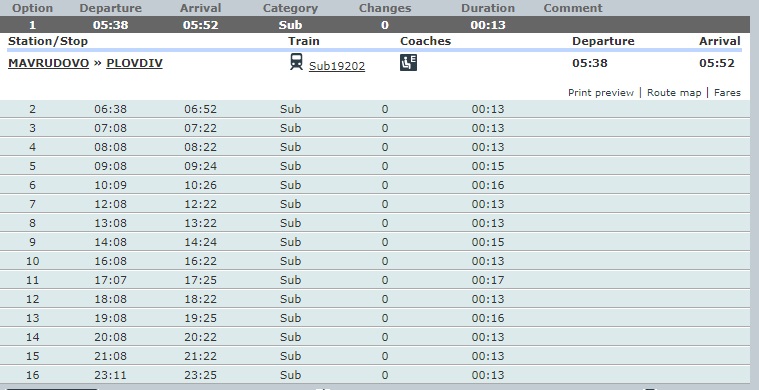
Task: Click the Train header label
Action: point(304,41)
